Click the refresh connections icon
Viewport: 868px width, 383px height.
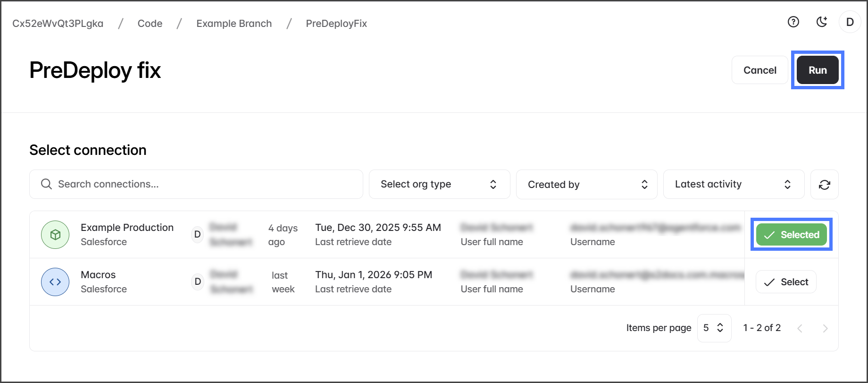tap(824, 185)
